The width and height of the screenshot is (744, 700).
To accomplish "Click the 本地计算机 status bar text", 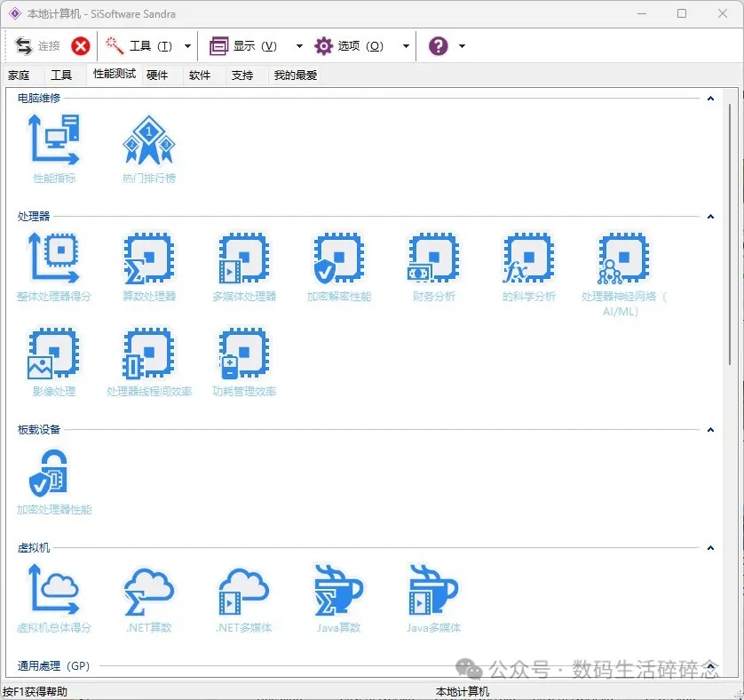I will (463, 691).
